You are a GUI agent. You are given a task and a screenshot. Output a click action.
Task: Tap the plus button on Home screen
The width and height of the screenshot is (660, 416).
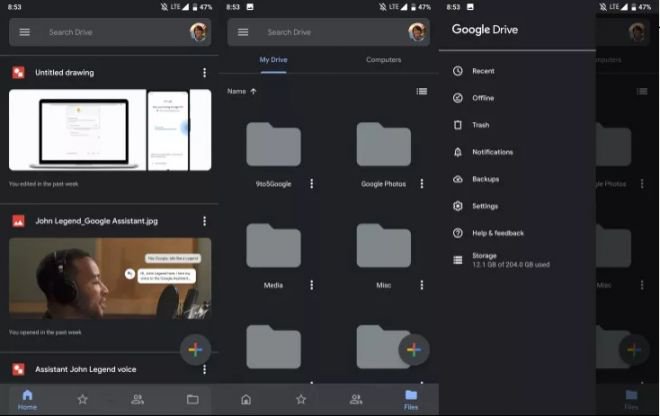[195, 349]
